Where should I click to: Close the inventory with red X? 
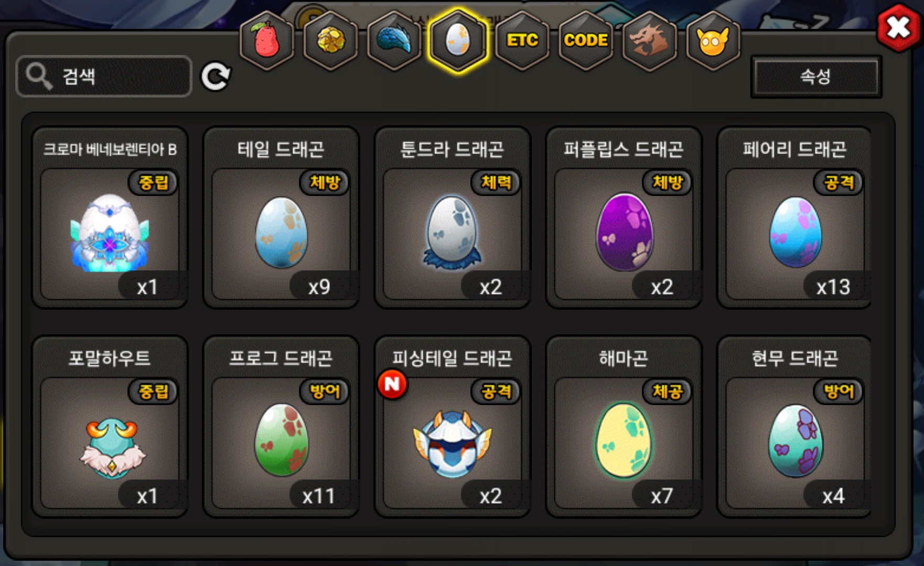pos(898,27)
